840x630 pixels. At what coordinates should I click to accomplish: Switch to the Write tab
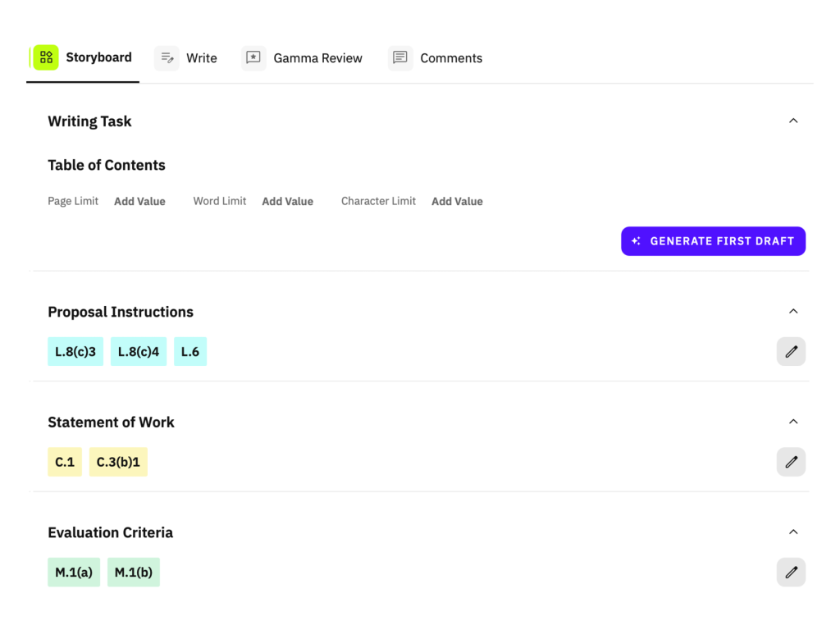(201, 58)
